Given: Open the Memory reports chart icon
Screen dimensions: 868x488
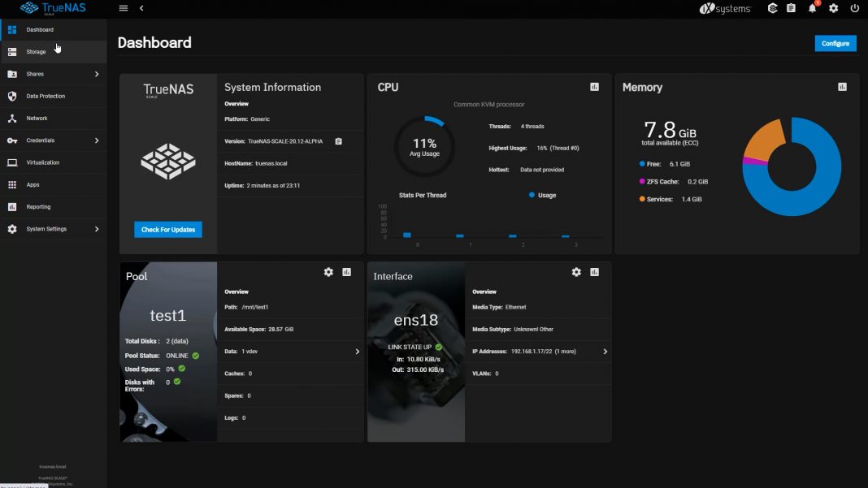Looking at the screenshot, I should (842, 87).
